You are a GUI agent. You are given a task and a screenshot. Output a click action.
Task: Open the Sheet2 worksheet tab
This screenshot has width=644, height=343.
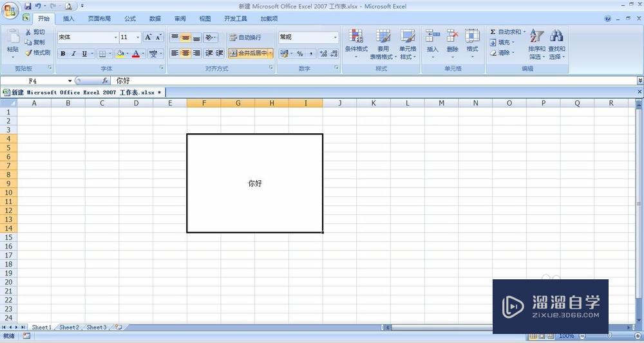[x=69, y=328]
